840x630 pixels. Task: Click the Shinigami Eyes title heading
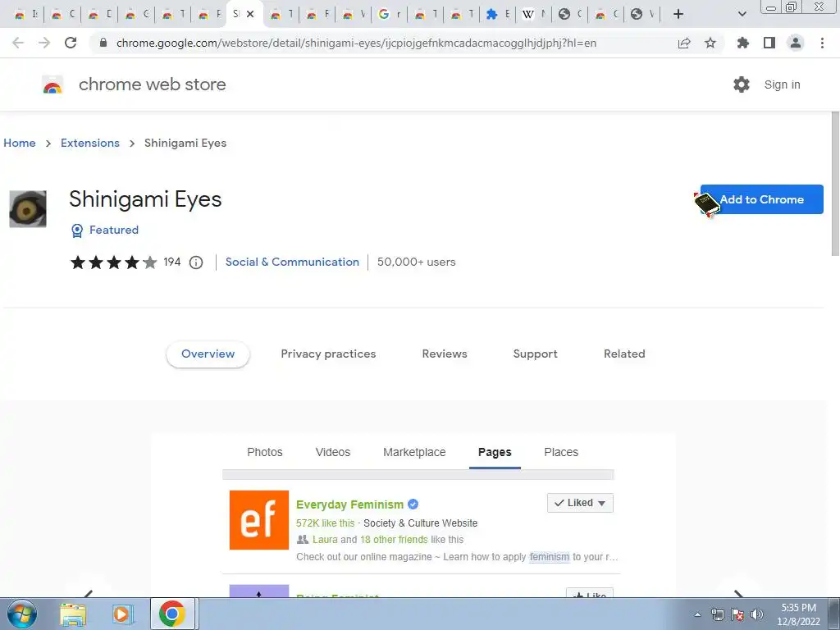tap(145, 199)
